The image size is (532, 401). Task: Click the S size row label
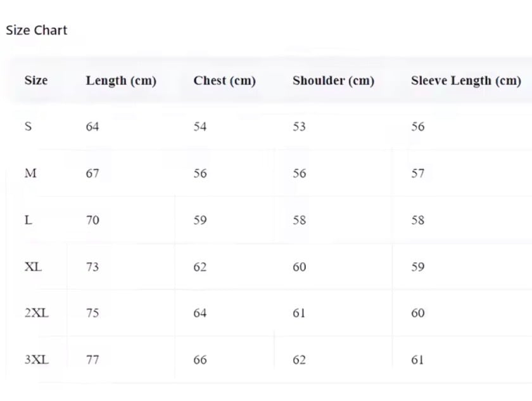[x=28, y=127]
